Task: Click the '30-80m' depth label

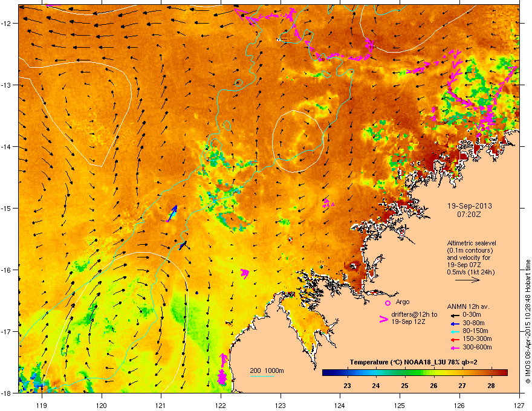Action: point(473,323)
